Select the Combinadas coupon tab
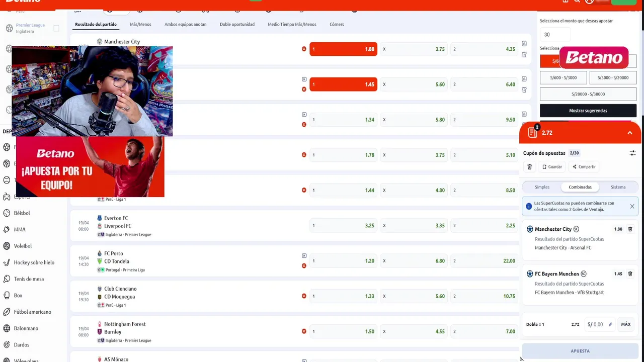The height and width of the screenshot is (362, 644). pos(580,187)
